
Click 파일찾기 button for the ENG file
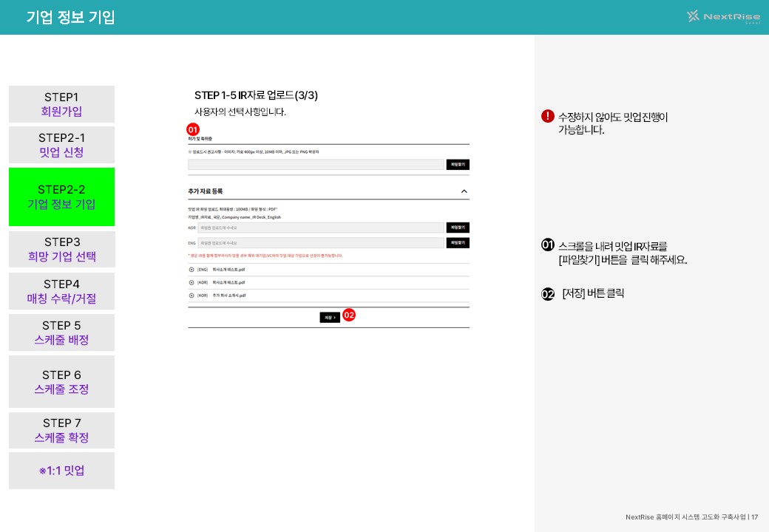click(x=458, y=242)
